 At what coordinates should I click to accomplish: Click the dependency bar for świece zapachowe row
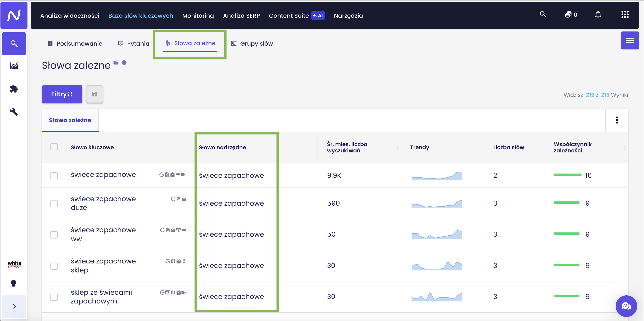point(567,175)
